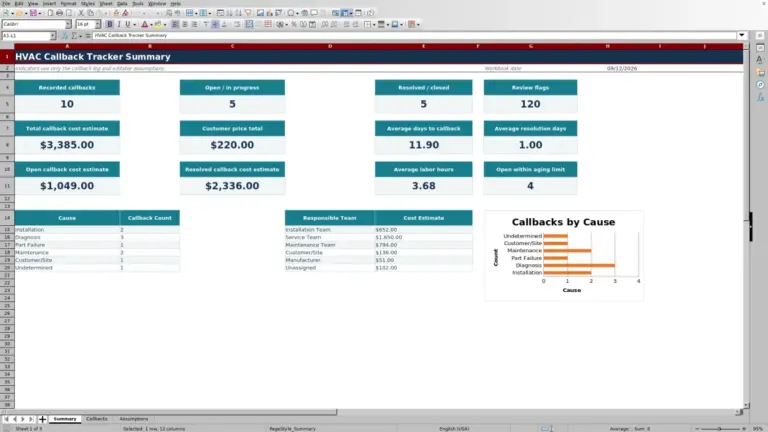Click the Format as date icon
The width and height of the screenshot is (768, 432).
coord(312,24)
